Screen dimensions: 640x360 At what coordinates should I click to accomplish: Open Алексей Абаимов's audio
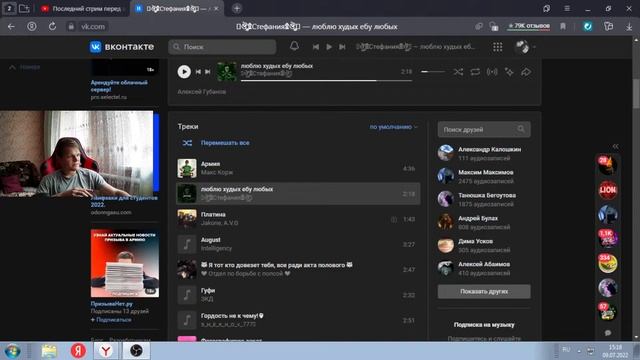tap(484, 268)
